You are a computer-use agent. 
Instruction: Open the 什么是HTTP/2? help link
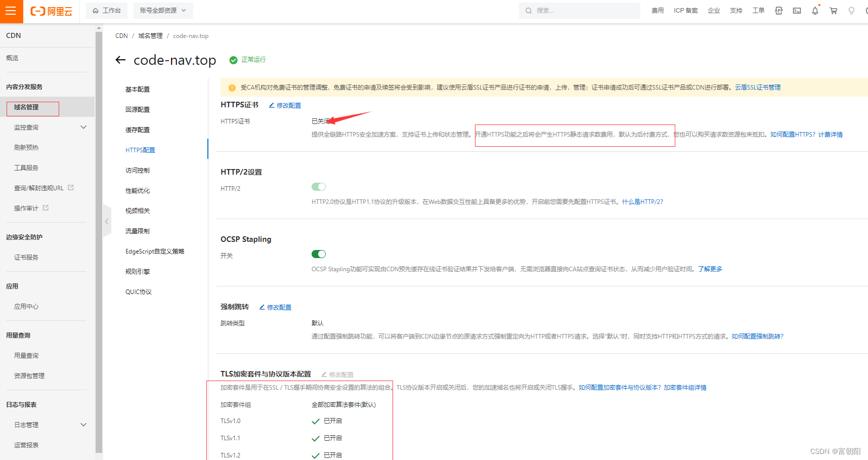[x=642, y=202]
